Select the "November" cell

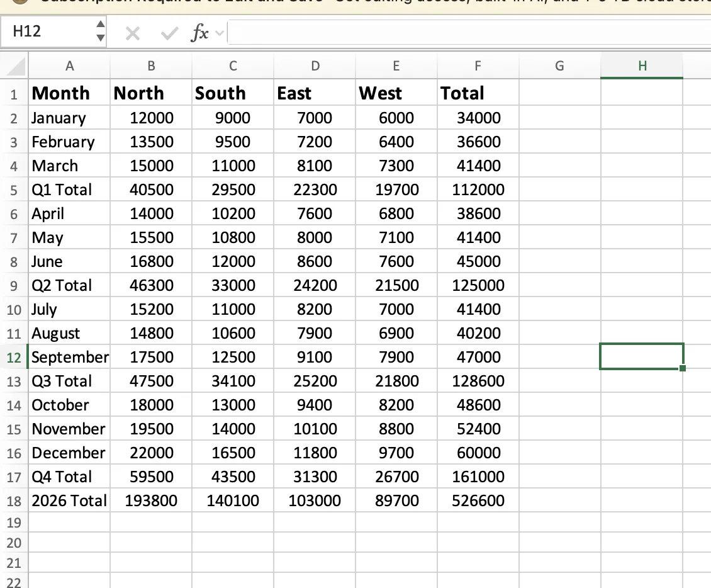pyautogui.click(x=69, y=429)
